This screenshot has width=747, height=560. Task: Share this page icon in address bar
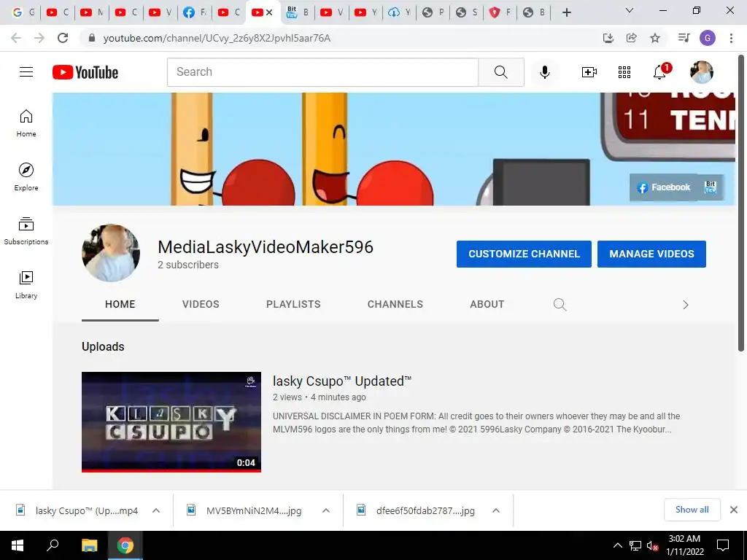tap(632, 38)
